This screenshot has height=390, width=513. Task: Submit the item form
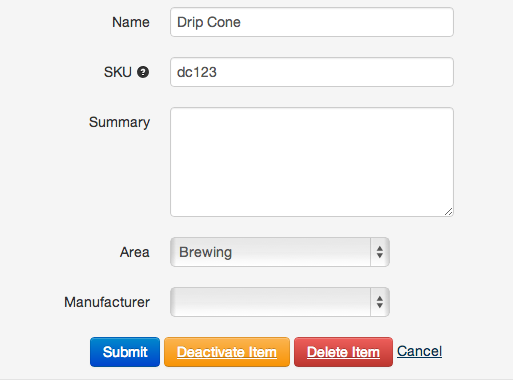pyautogui.click(x=125, y=352)
